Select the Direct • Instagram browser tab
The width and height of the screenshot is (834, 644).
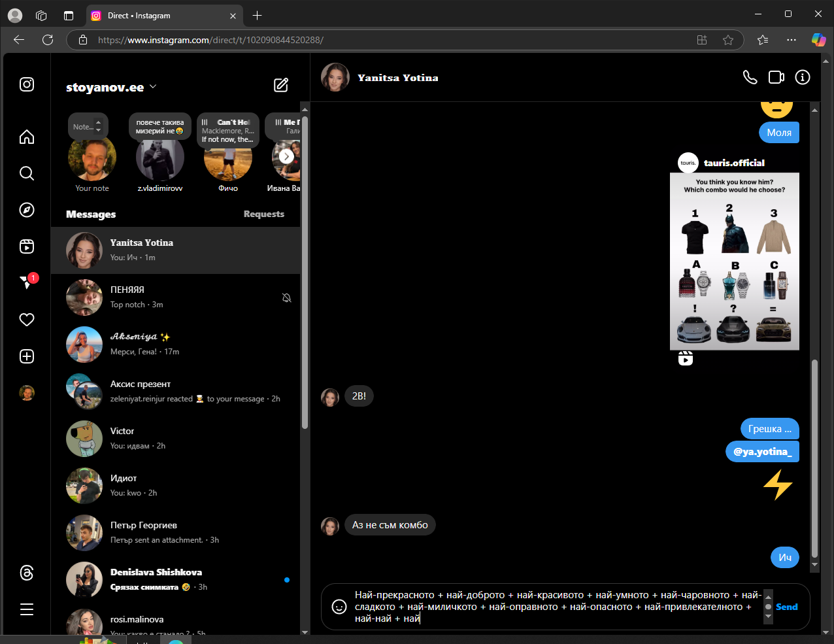click(x=163, y=15)
